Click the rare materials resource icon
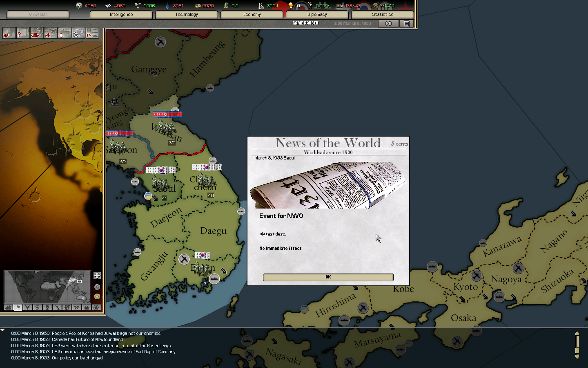Image resolution: width=588 pixels, height=368 pixels. [x=138, y=6]
